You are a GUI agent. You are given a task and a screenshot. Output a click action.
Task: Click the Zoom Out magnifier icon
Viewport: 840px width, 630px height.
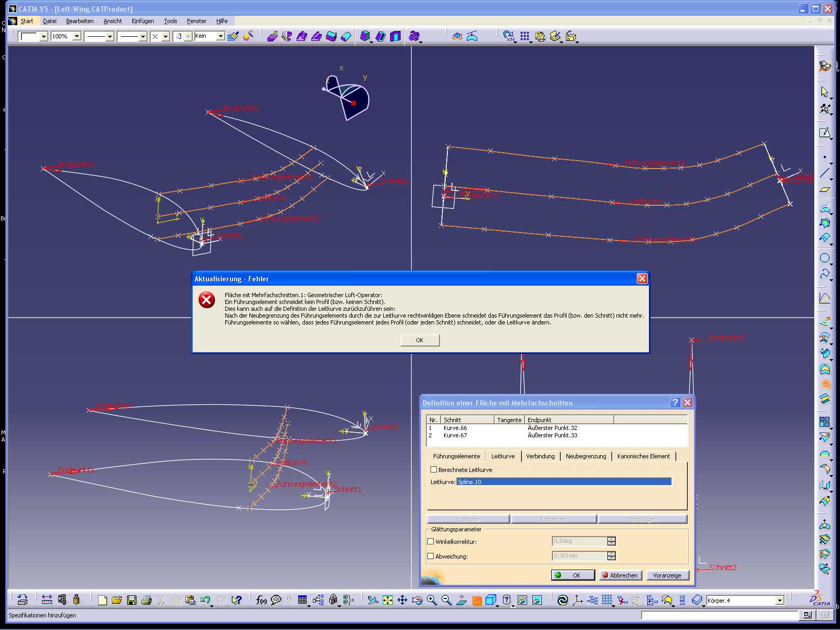(x=447, y=600)
